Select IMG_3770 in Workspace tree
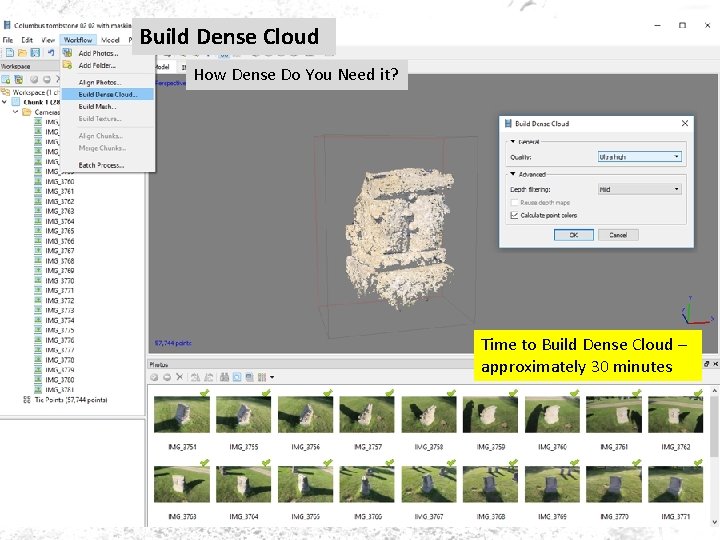 click(60, 281)
